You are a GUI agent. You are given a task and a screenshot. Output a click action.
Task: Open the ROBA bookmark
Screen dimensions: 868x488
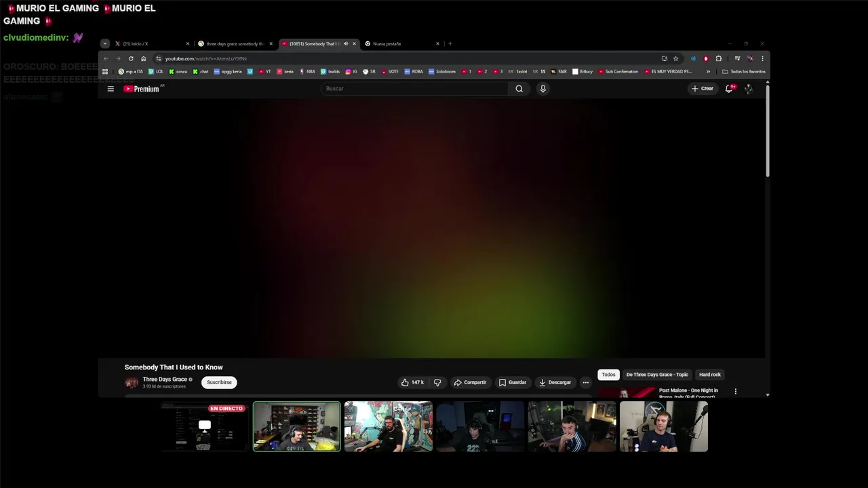point(414,71)
